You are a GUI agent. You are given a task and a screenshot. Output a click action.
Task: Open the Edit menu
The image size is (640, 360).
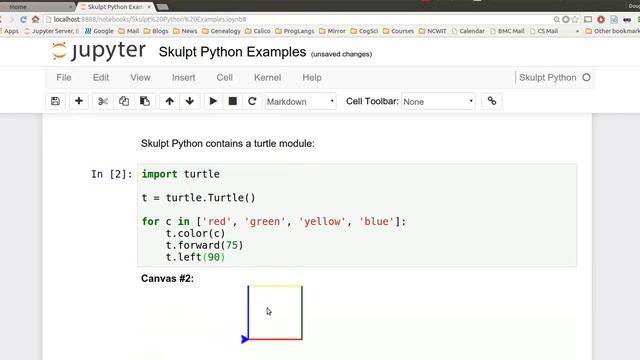(x=101, y=78)
